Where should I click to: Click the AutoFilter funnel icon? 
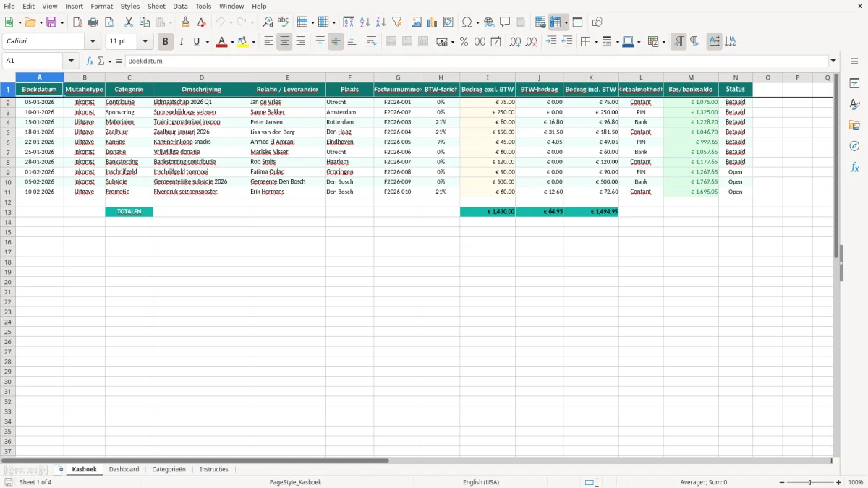click(396, 22)
